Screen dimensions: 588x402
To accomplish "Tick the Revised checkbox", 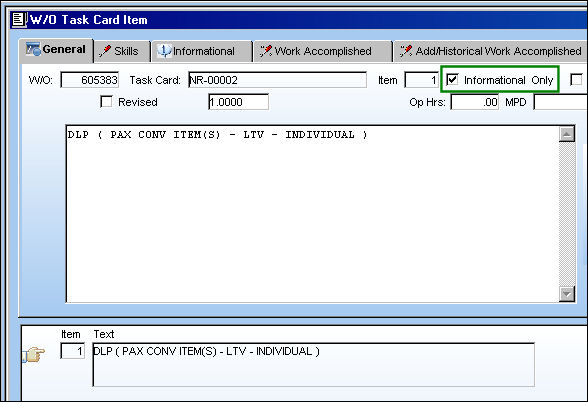I will [x=106, y=102].
